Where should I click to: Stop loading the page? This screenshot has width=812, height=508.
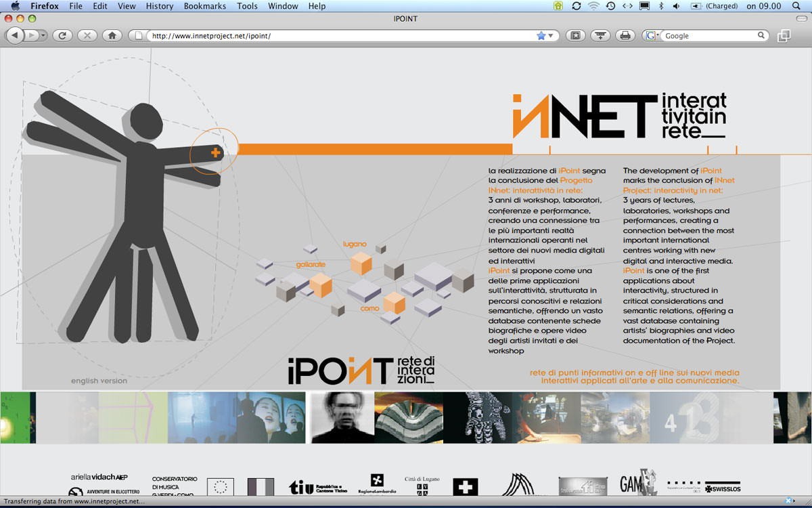click(x=87, y=35)
